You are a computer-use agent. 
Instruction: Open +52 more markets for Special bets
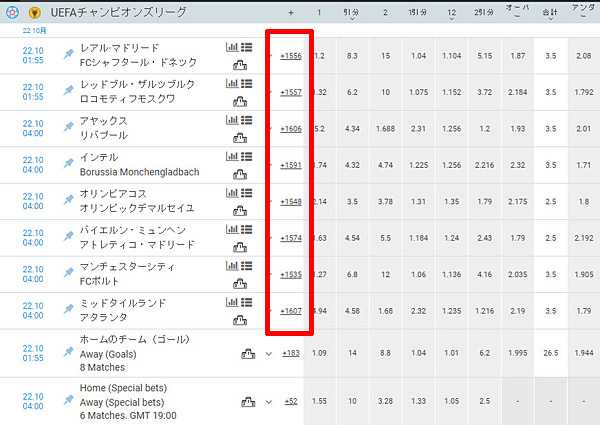coord(291,401)
